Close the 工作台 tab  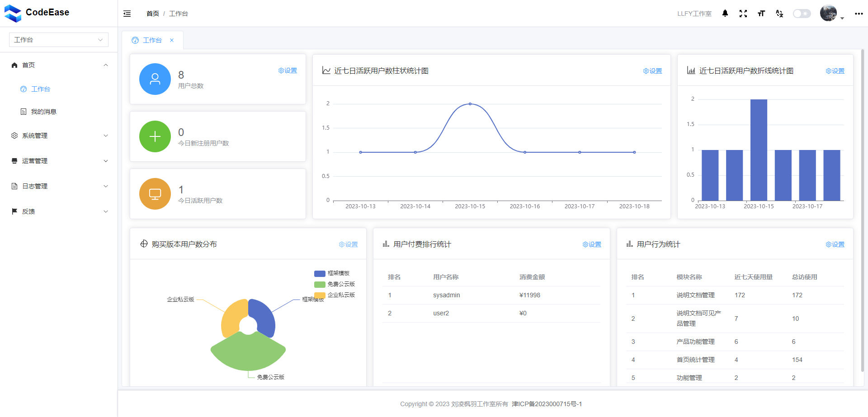tap(172, 40)
